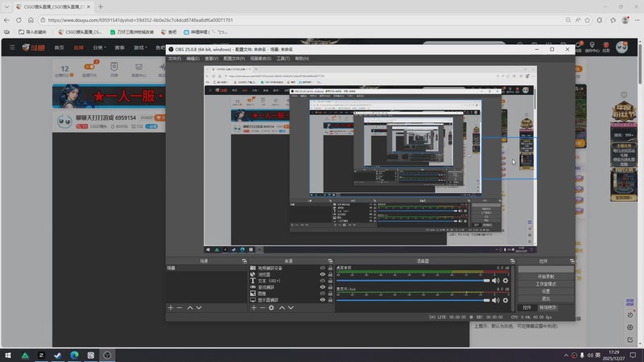Expand the Douyu category dropdown

pyautogui.click(x=99, y=47)
